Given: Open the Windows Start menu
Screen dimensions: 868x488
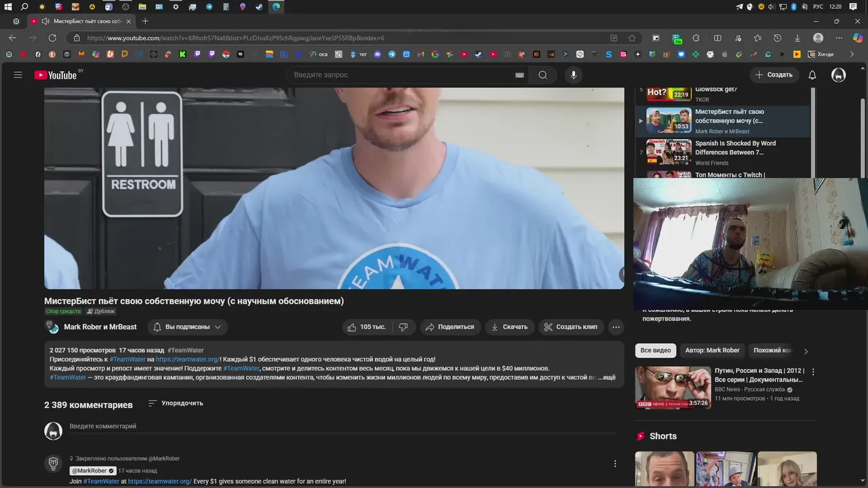Looking at the screenshot, I should click(8, 7).
